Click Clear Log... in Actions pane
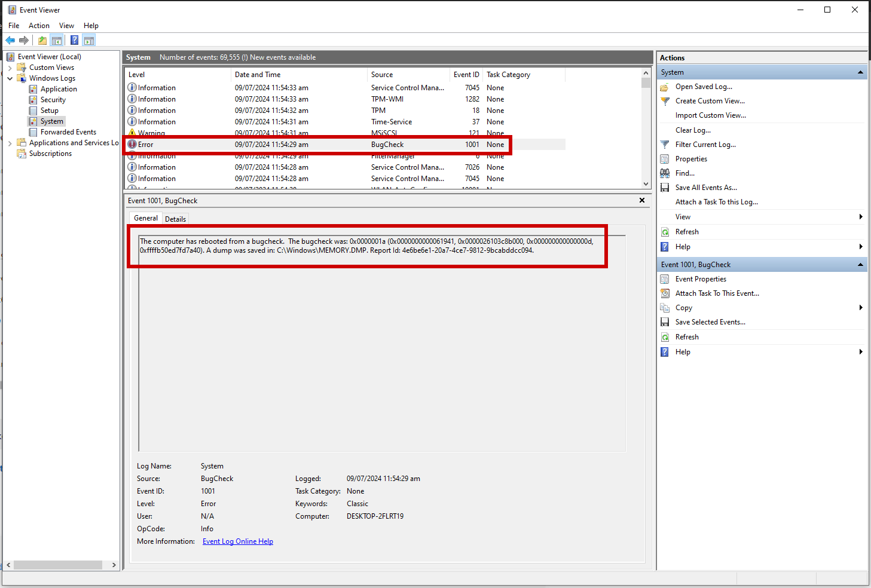 [x=693, y=130]
